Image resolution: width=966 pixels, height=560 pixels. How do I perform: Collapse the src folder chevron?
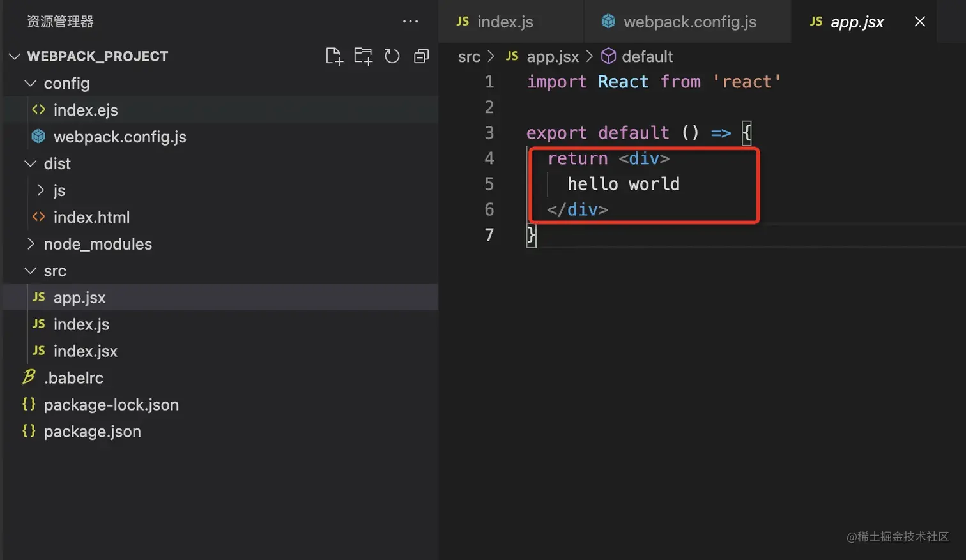(x=30, y=271)
